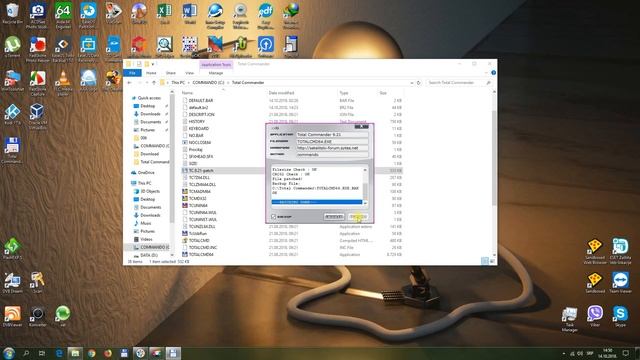The width and height of the screenshot is (640, 360).
Task: Open Explorer help question mark icon
Action: tap(493, 73)
